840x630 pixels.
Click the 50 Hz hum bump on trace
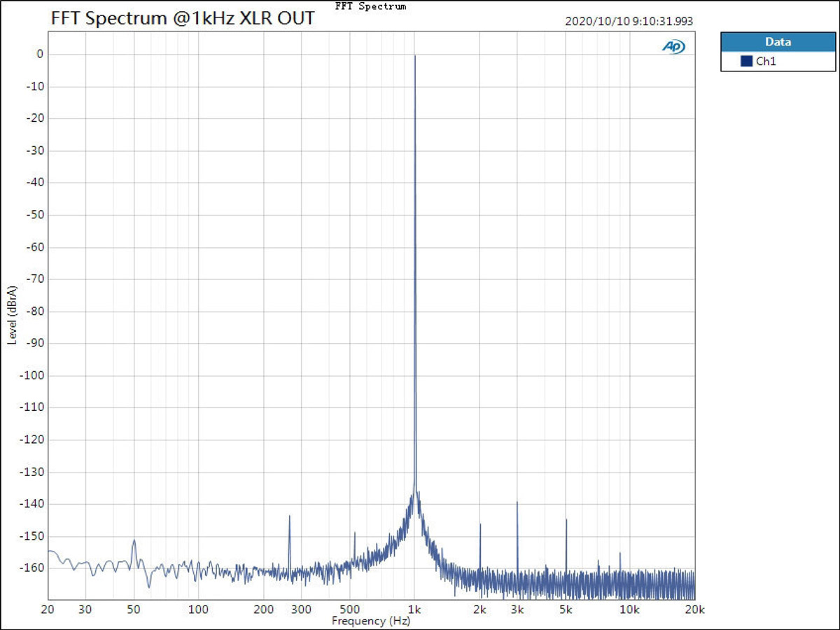click(x=134, y=540)
